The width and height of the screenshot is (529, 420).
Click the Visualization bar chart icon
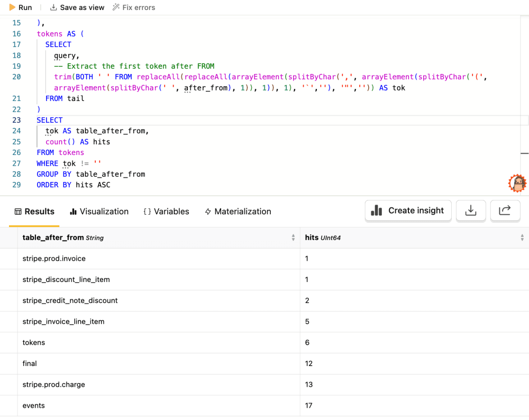[x=73, y=212]
